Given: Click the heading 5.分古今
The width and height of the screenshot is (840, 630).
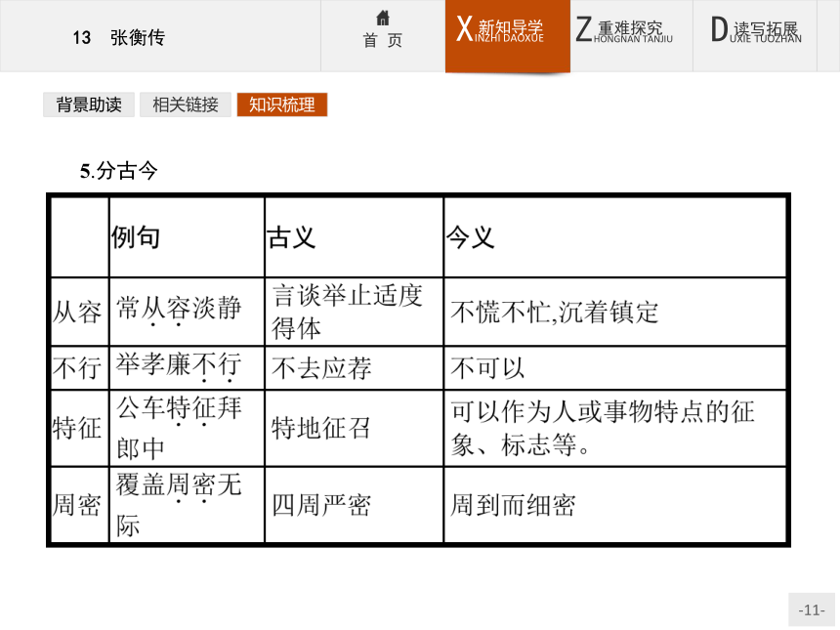Looking at the screenshot, I should pyautogui.click(x=119, y=172).
